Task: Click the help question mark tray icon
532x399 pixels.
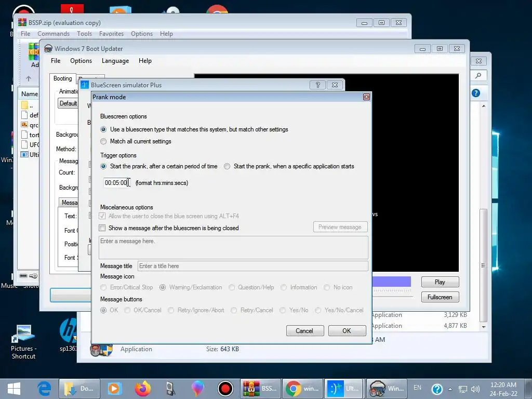Action: point(437,389)
